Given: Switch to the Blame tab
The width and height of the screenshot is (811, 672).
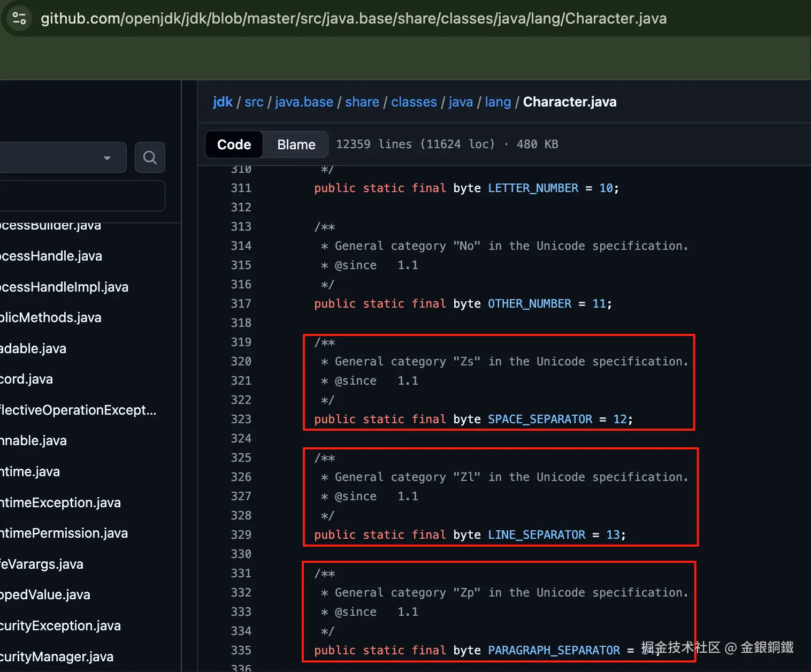Looking at the screenshot, I should tap(296, 144).
